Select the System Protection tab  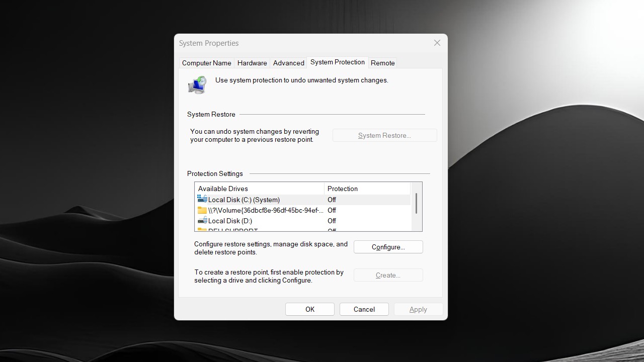(x=337, y=62)
